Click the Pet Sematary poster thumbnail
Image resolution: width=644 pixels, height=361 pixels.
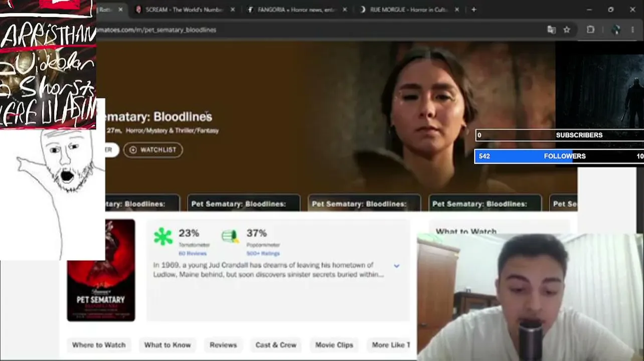pyautogui.click(x=101, y=270)
